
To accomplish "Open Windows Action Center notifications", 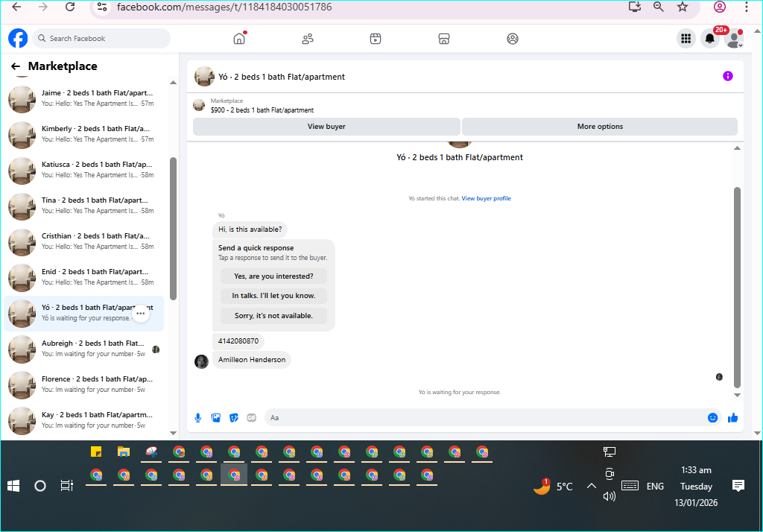I will pyautogui.click(x=738, y=485).
